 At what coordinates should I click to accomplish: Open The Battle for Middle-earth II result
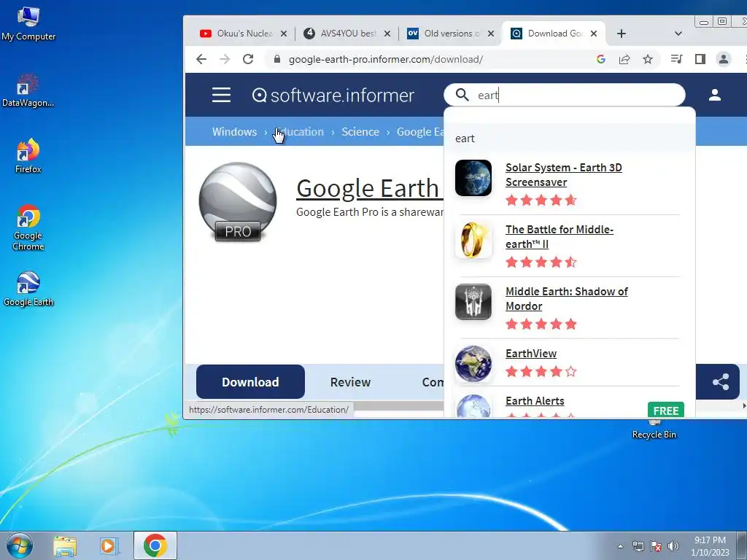coord(560,237)
